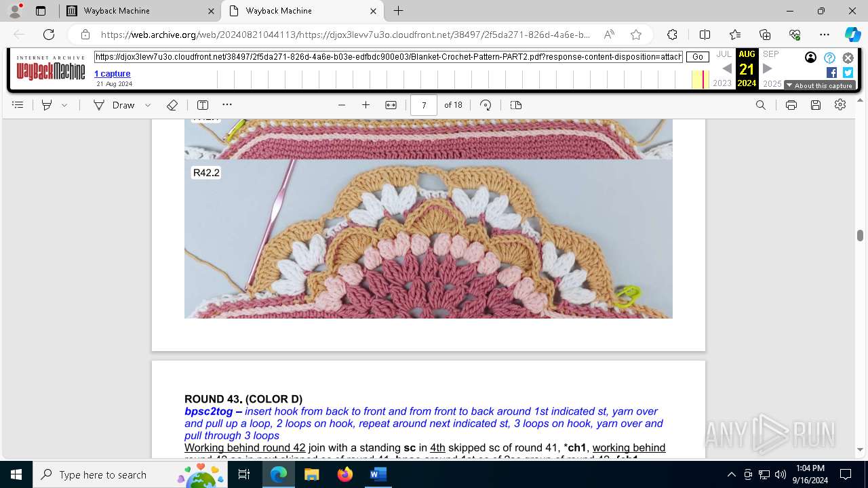Go to previous capture arrow
Image resolution: width=868 pixels, height=488 pixels.
tap(727, 68)
